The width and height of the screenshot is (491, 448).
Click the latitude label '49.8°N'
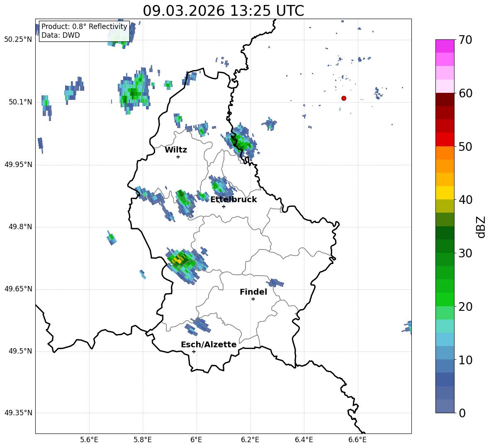[x=20, y=227]
